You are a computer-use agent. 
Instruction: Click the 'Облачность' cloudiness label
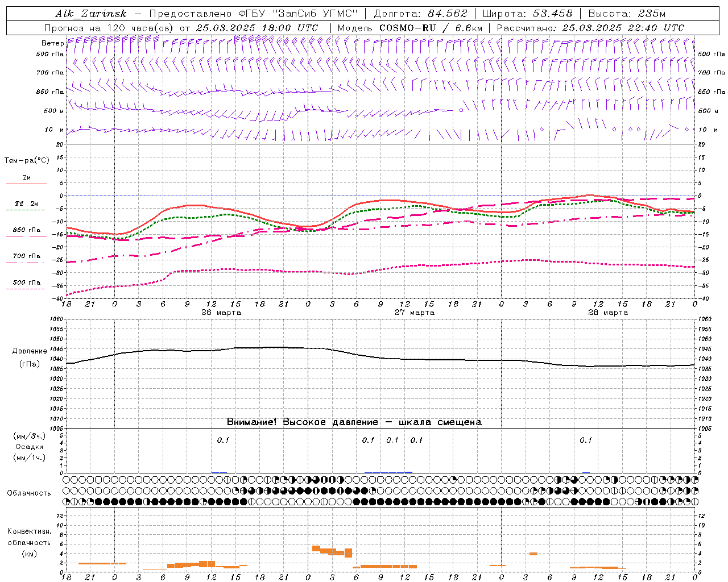click(29, 493)
